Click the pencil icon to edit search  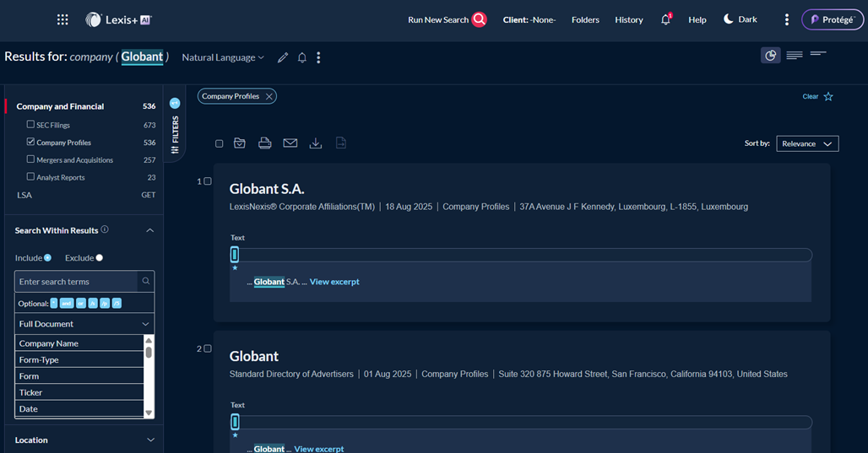click(x=283, y=57)
